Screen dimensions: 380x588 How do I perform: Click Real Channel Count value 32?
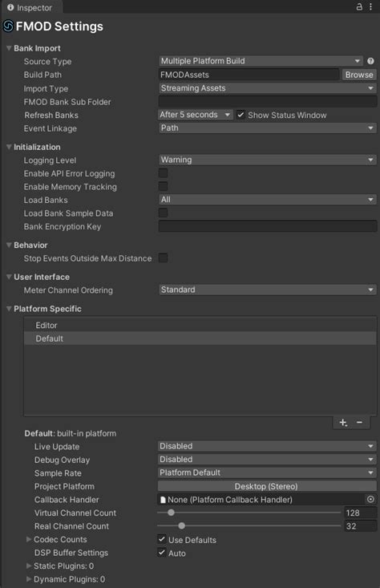(x=360, y=525)
